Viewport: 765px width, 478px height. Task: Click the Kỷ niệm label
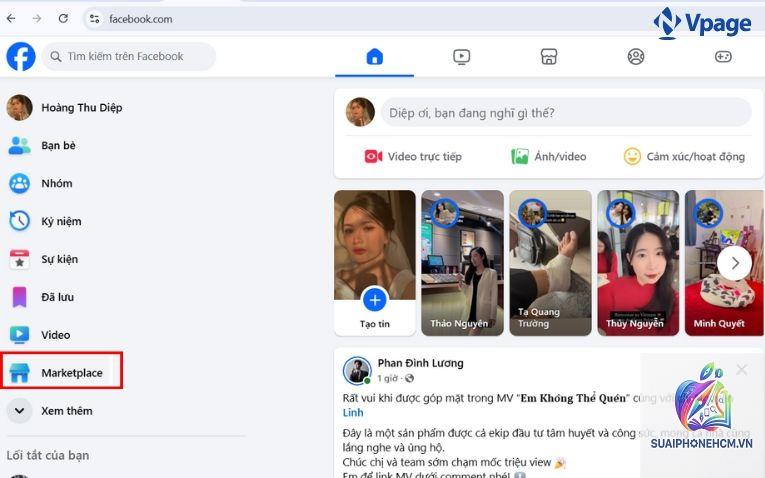pos(61,221)
